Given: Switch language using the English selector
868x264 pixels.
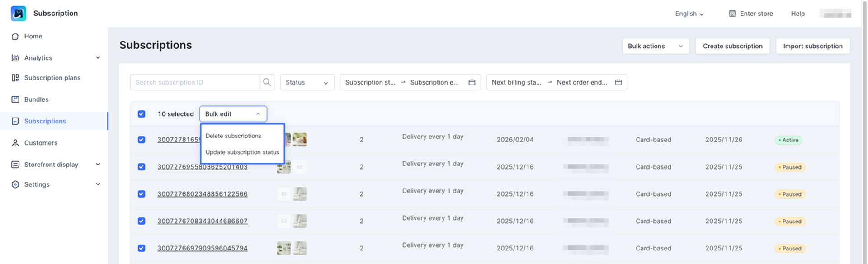Looking at the screenshot, I should tap(689, 14).
